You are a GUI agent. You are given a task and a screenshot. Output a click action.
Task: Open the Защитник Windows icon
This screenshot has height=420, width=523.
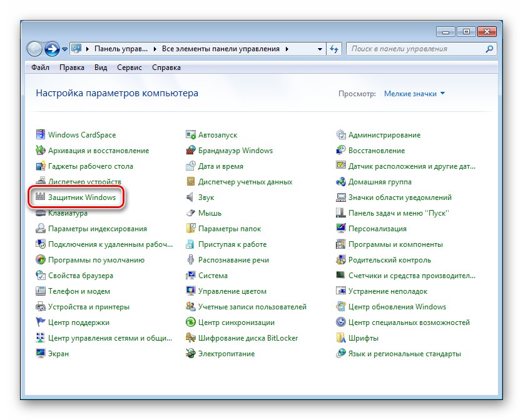(41, 197)
